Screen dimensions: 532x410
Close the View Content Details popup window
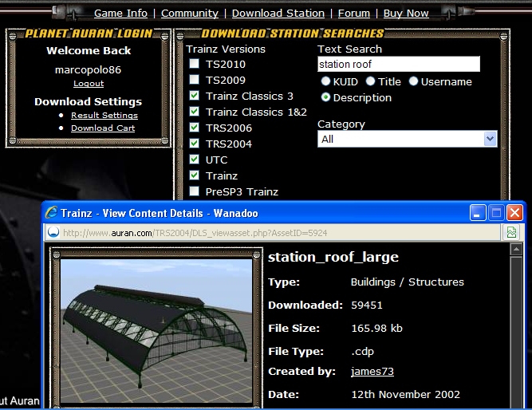[x=514, y=213]
